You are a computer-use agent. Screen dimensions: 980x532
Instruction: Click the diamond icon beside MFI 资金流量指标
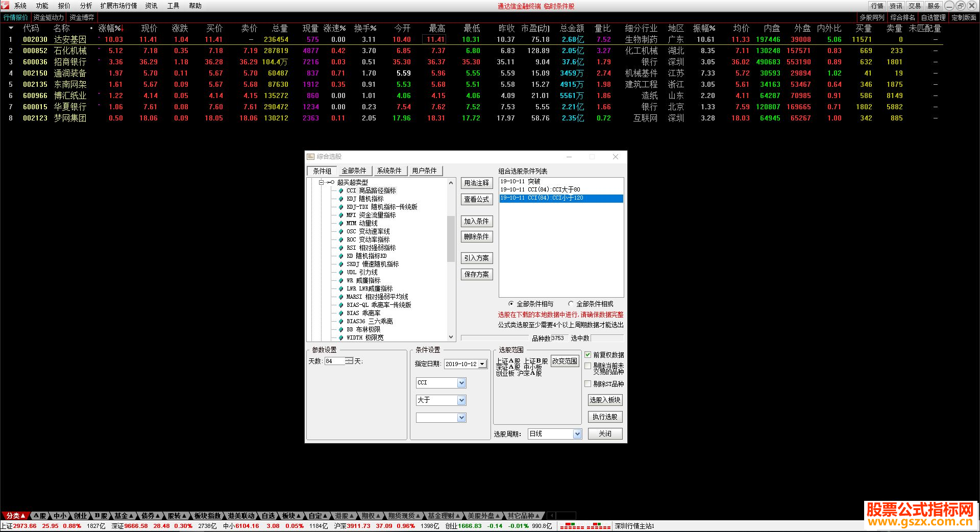(341, 215)
